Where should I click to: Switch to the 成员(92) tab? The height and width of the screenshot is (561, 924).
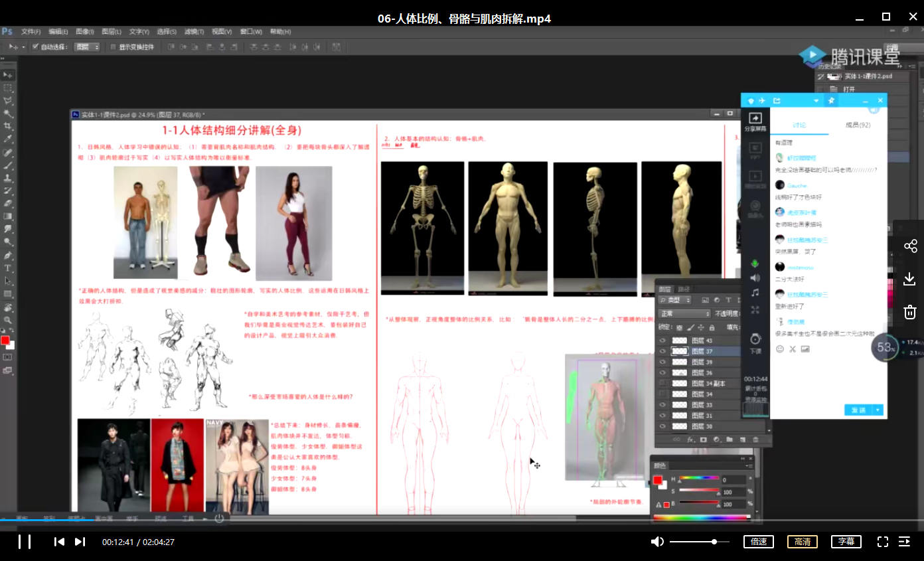(857, 125)
